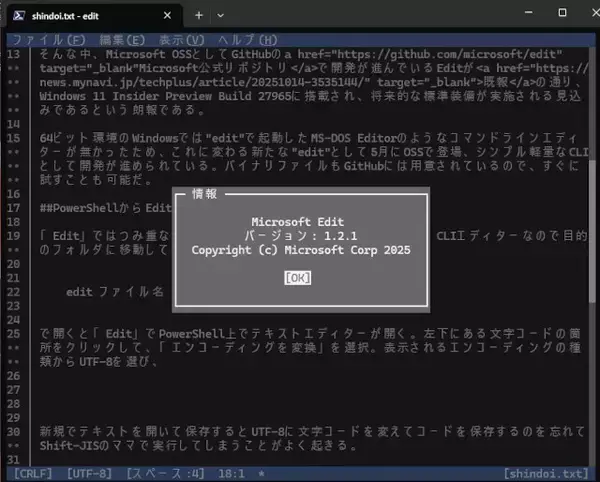Click the 情報 dialog title label
This screenshot has width=600, height=482.
(205, 194)
